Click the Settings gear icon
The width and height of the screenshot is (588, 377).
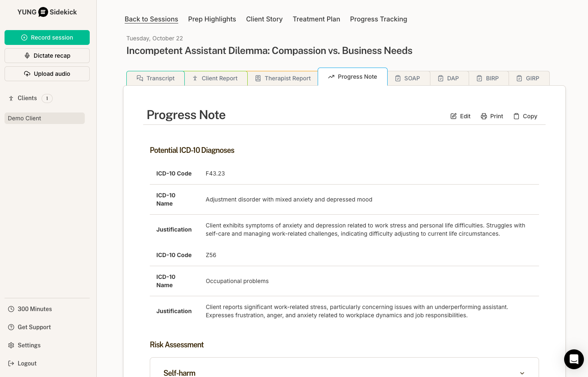tap(11, 345)
